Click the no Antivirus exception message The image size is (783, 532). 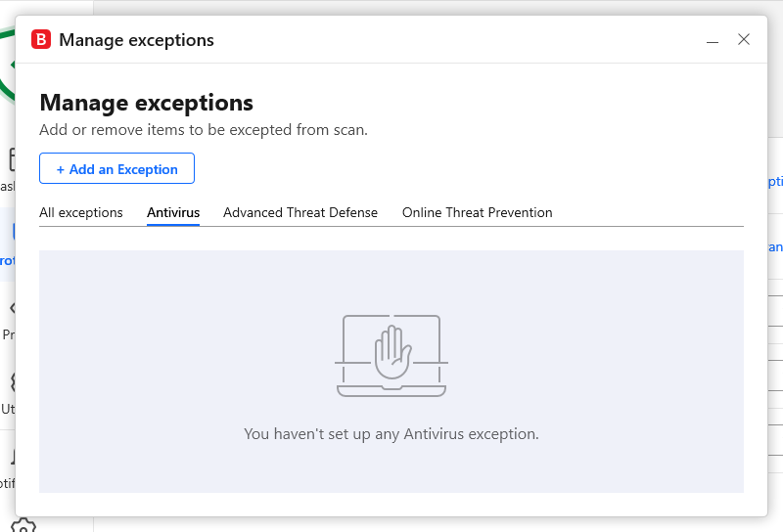(x=391, y=433)
